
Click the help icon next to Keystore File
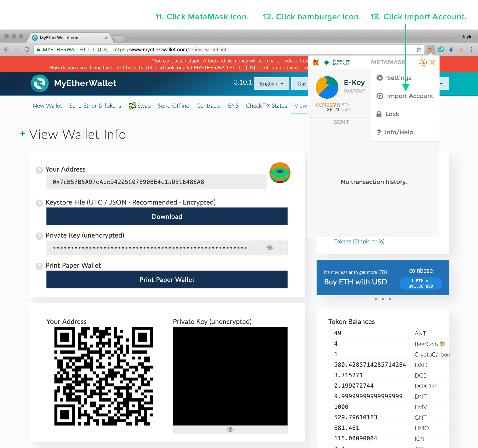pyautogui.click(x=39, y=203)
